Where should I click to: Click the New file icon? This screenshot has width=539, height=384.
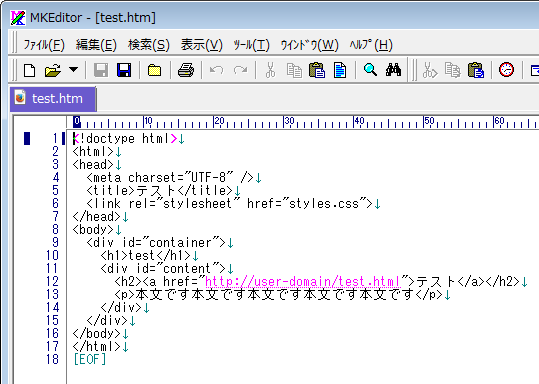coord(29,70)
